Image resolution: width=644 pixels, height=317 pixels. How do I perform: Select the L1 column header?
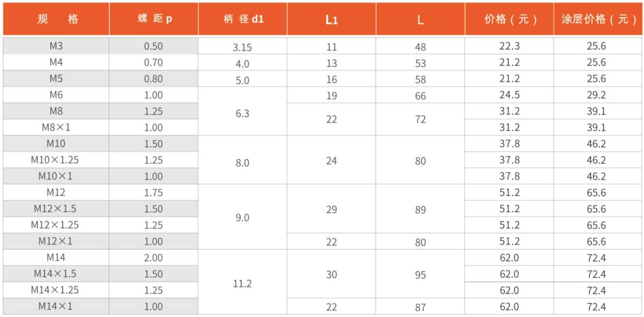331,20
